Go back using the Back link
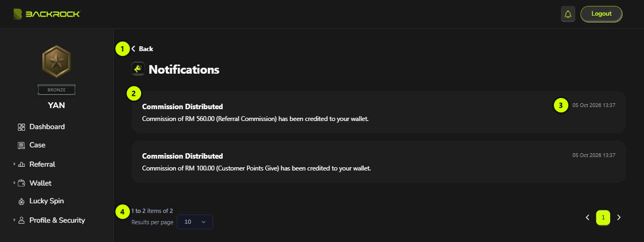The height and width of the screenshot is (242, 644). coord(142,49)
